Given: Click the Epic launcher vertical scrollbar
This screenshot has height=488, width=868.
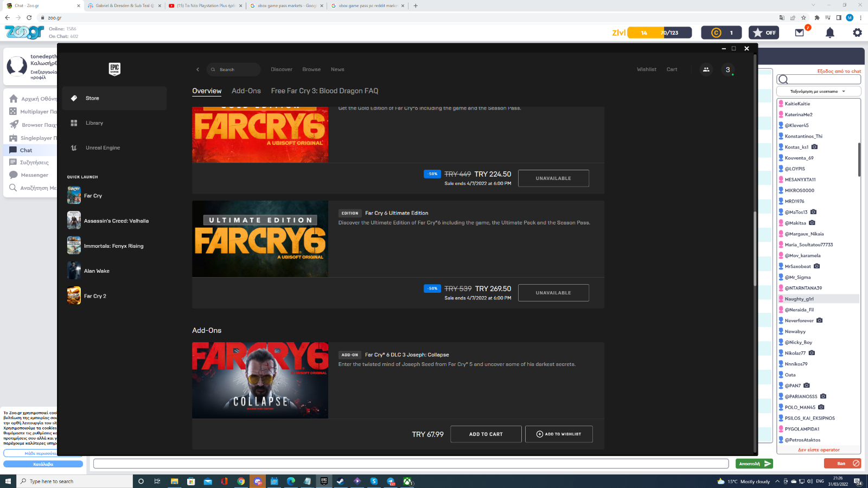Looking at the screenshot, I should coord(755,248).
